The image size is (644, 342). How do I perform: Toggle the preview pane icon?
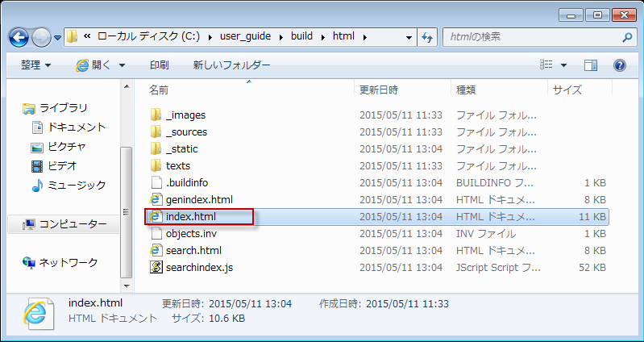(x=591, y=65)
